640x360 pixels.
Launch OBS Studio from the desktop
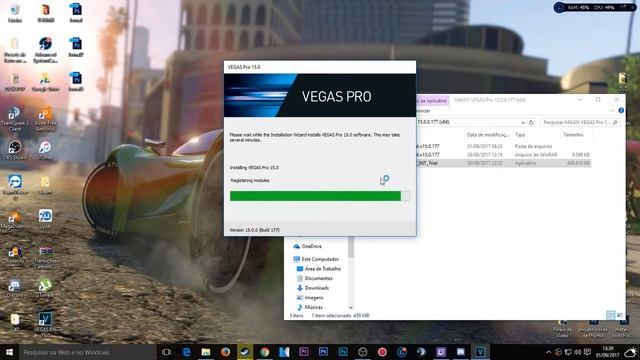[15, 150]
